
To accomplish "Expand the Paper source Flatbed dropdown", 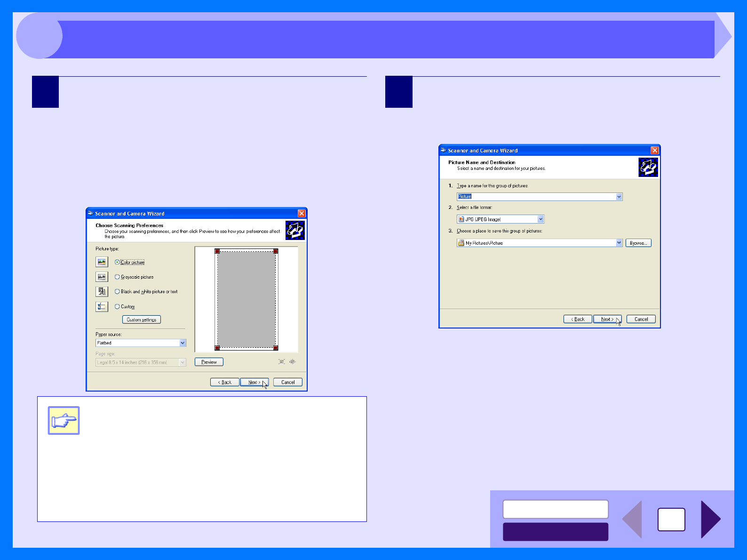I will [183, 343].
